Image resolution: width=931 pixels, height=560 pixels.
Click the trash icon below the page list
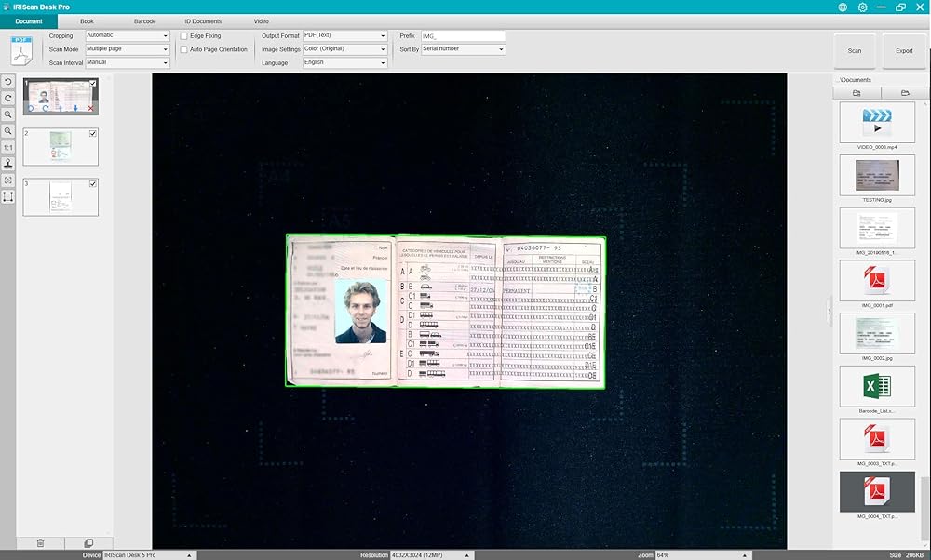click(40, 542)
